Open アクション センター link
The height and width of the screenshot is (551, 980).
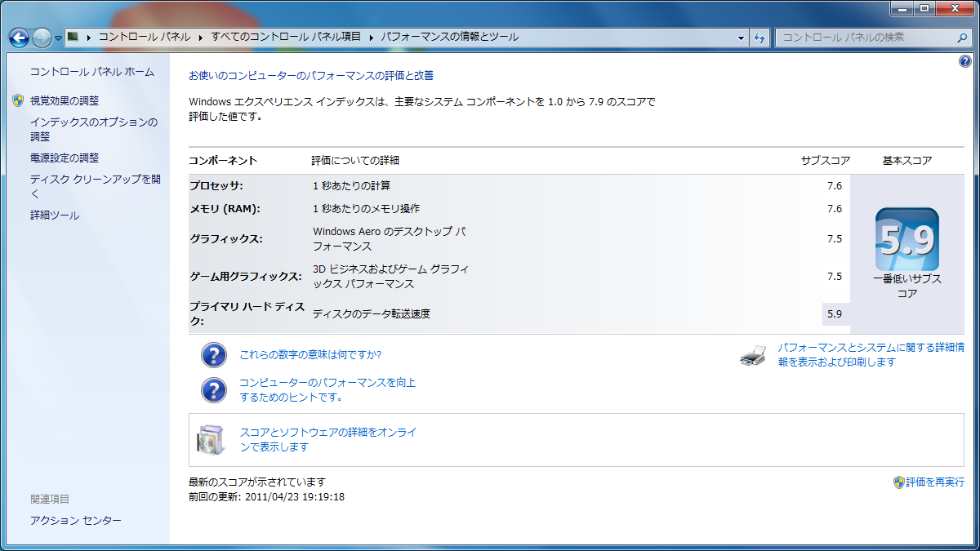coord(76,521)
